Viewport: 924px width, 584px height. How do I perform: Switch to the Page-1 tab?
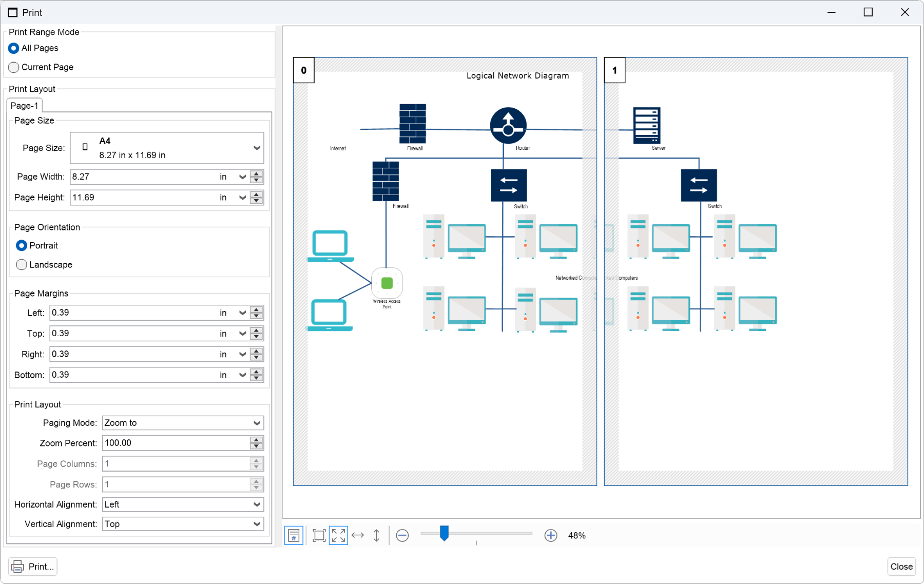(24, 106)
